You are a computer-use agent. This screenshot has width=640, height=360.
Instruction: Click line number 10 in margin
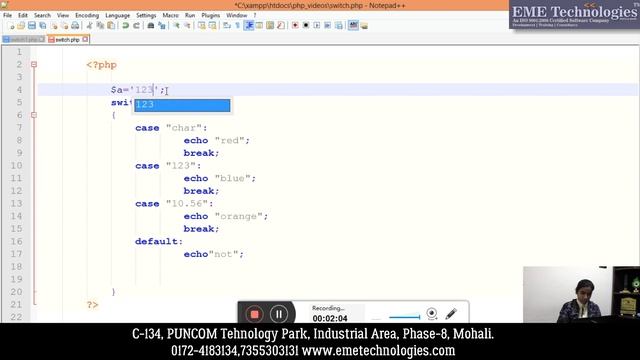(x=16, y=166)
